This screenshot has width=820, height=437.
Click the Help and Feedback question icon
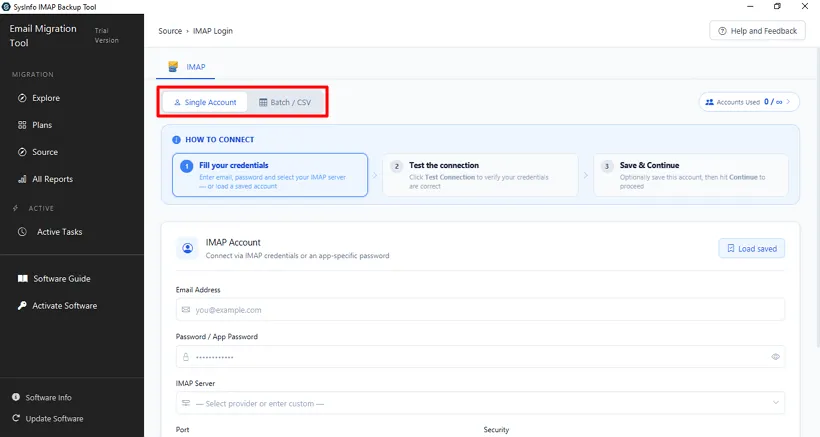(x=722, y=31)
